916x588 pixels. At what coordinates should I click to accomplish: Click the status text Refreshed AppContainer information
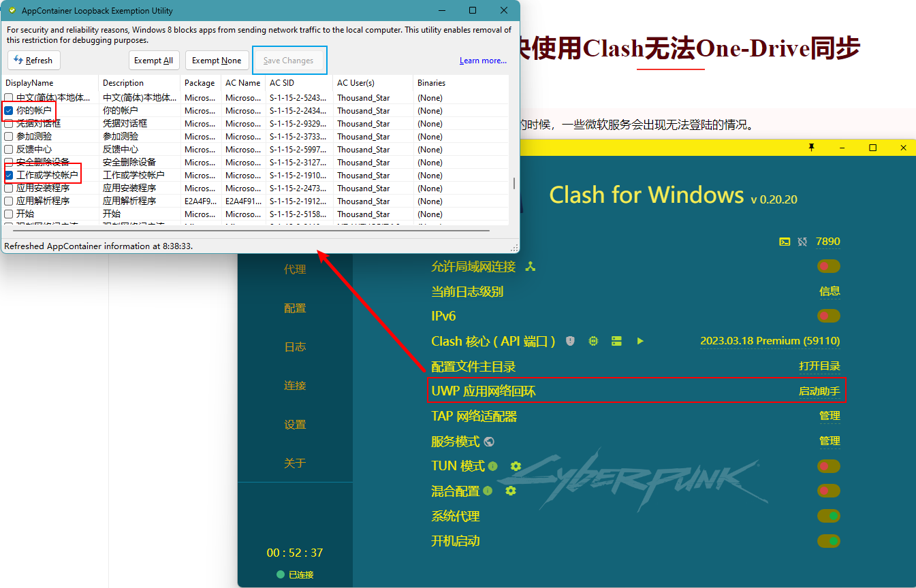(99, 246)
